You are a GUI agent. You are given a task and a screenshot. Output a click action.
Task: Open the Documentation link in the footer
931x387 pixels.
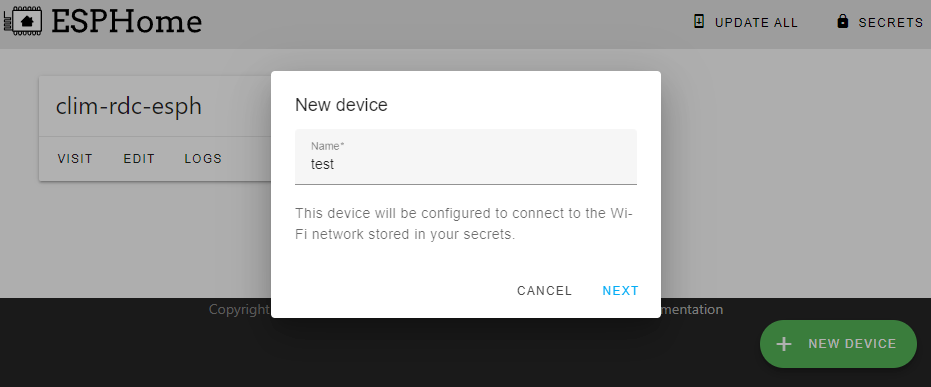[692, 309]
